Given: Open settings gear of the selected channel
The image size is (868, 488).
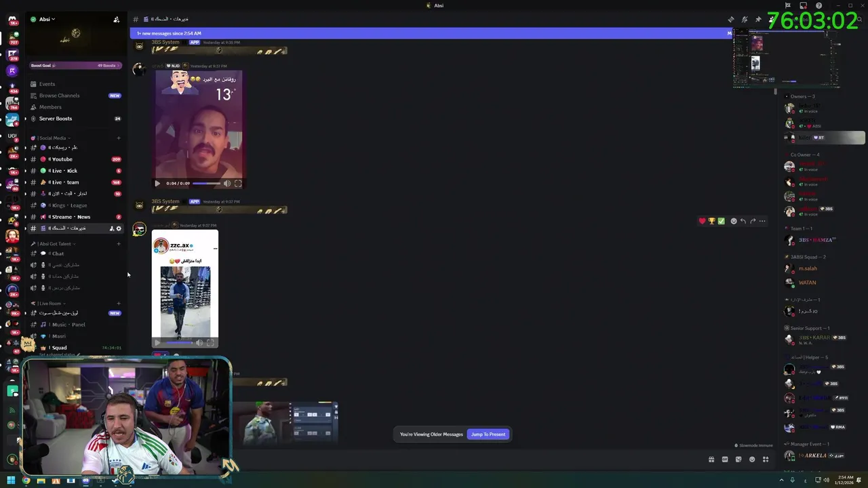Looking at the screenshot, I should 119,228.
